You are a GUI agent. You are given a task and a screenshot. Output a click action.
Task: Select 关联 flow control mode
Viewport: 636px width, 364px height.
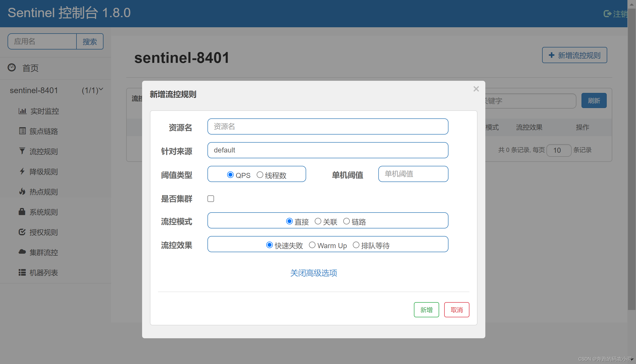tap(318, 221)
